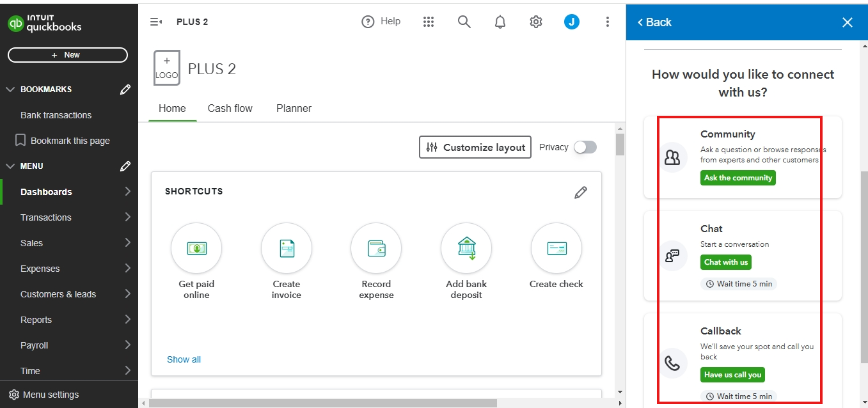The image size is (868, 408).
Task: Open Dashboards in sidebar
Action: (46, 192)
